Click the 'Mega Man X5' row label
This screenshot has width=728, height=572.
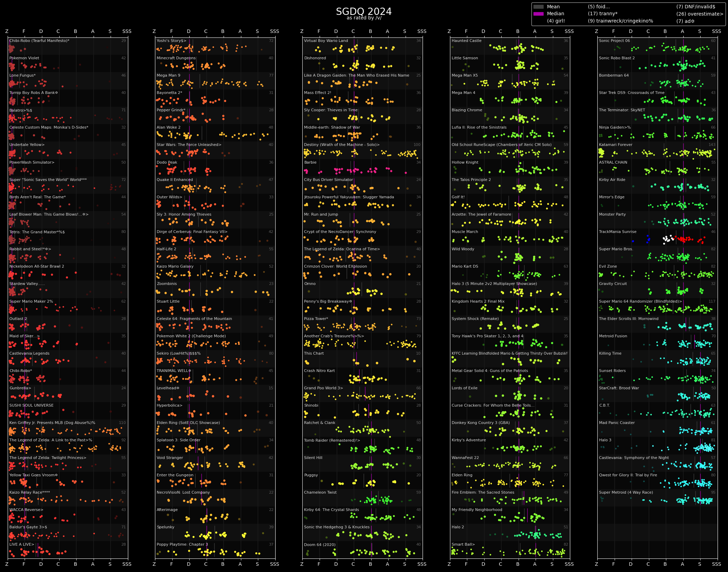(x=465, y=76)
